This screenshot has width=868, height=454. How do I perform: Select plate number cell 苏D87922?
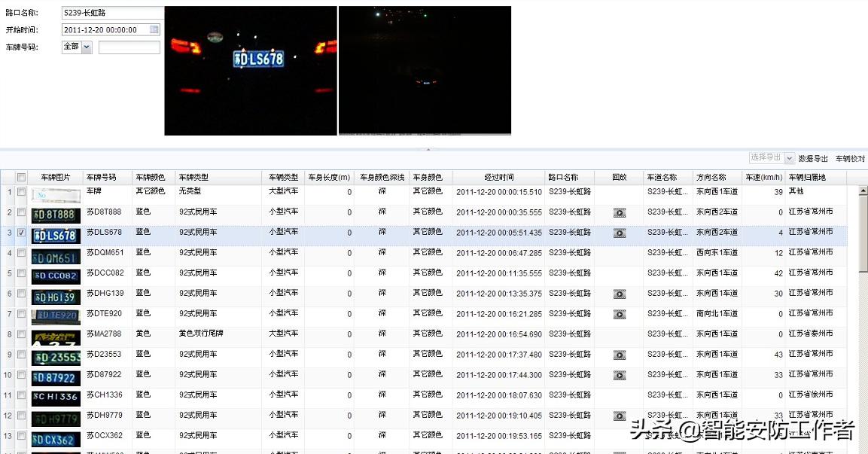(104, 374)
